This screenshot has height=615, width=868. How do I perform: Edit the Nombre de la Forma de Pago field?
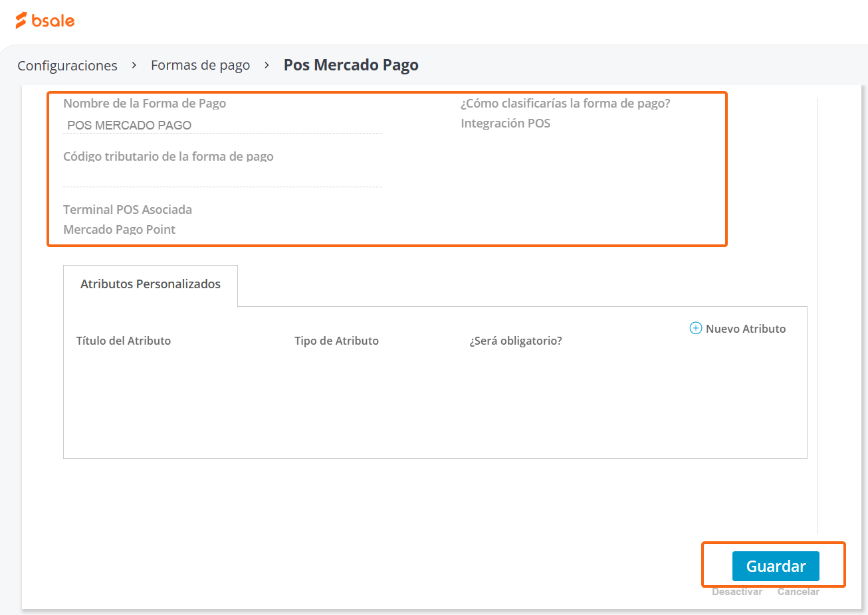click(222, 125)
